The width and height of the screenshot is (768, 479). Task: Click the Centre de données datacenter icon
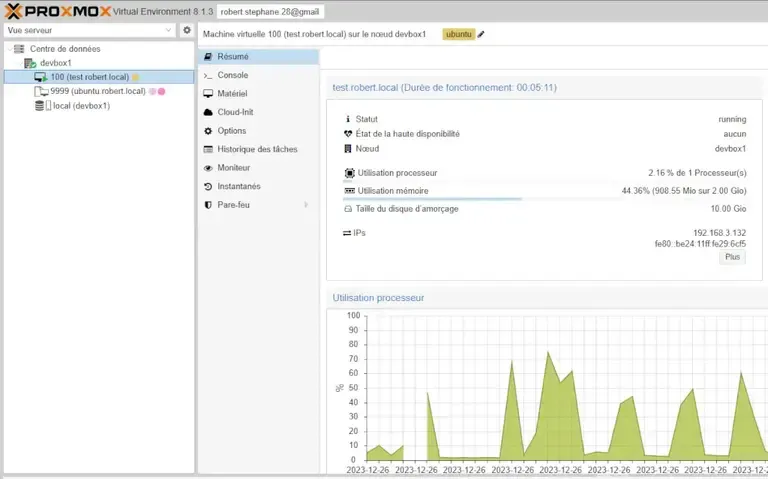pos(19,49)
